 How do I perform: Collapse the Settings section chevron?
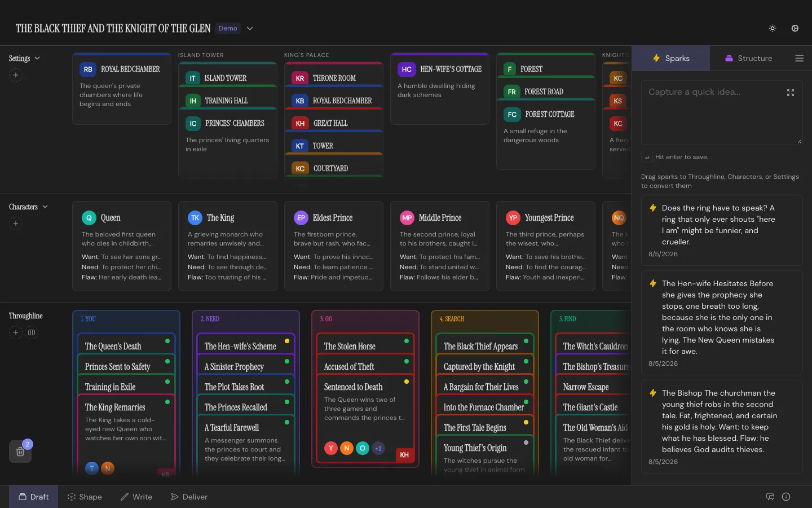(37, 58)
